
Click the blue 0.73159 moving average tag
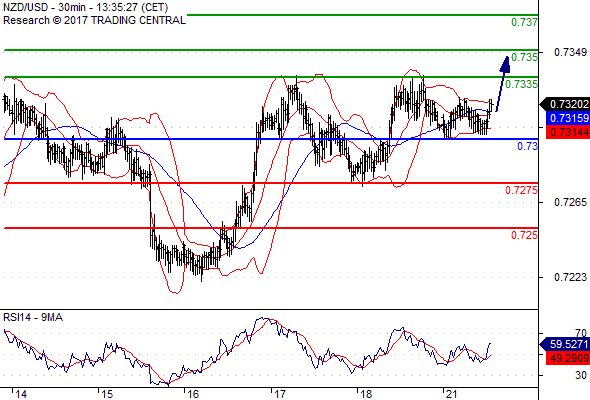point(567,118)
